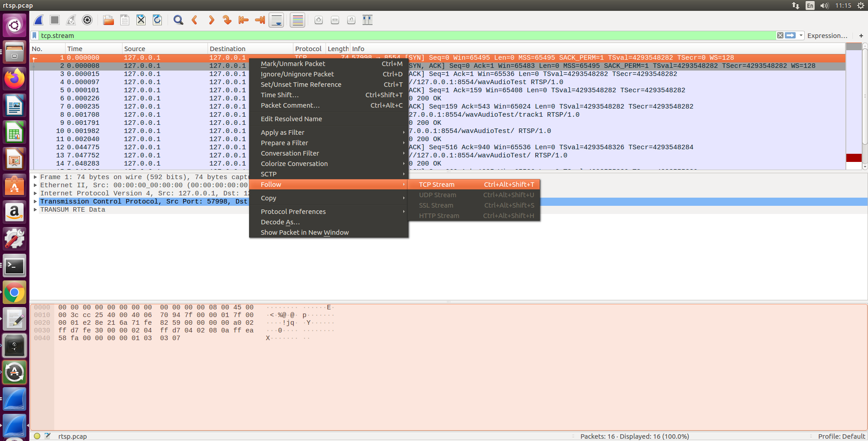Clear the display filter

tap(780, 35)
